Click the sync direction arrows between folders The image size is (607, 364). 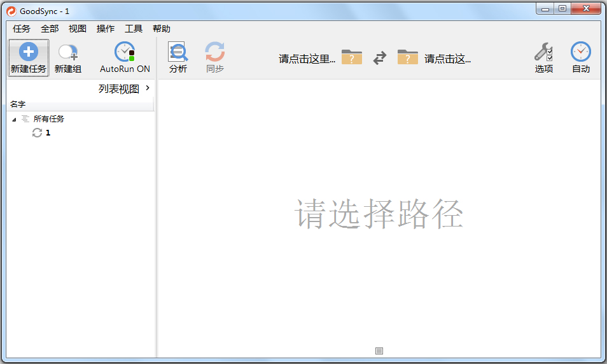[380, 58]
